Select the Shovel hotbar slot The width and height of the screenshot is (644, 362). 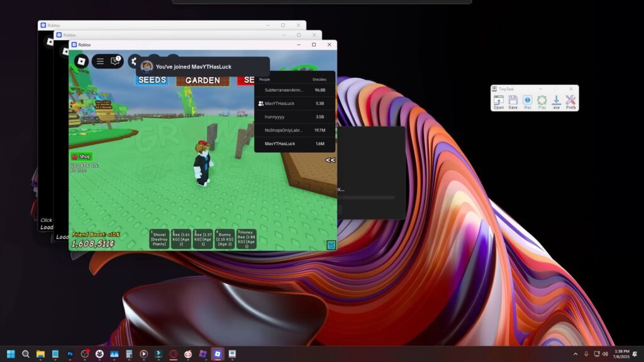point(159,239)
